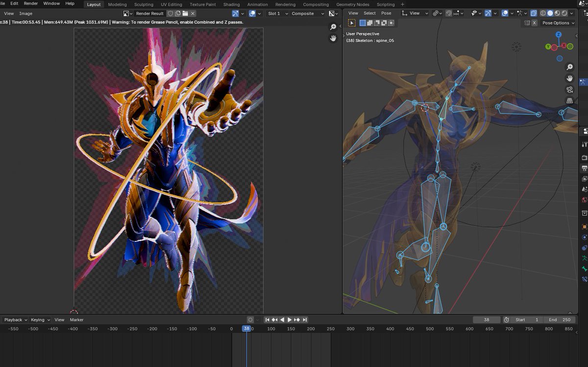Select solid viewport shading
Viewport: 588px width, 367px height.
click(550, 13)
